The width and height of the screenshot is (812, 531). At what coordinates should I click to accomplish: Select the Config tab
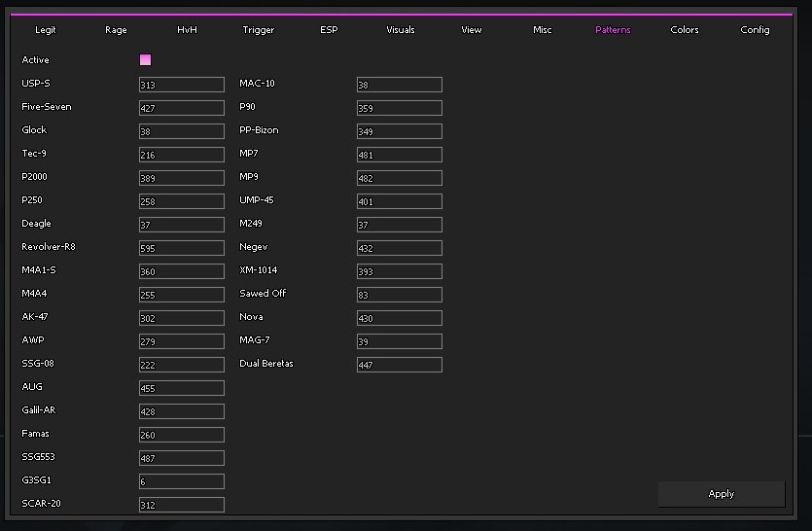coord(755,30)
